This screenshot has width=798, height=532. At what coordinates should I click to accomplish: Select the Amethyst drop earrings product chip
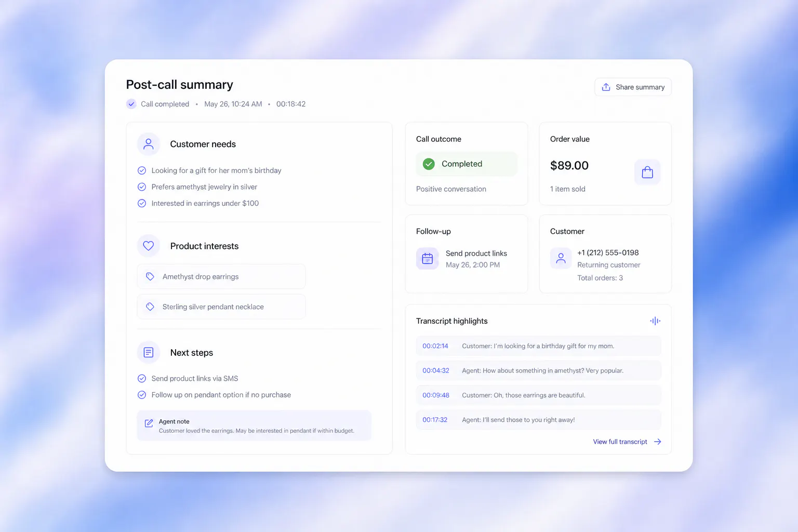point(221,276)
